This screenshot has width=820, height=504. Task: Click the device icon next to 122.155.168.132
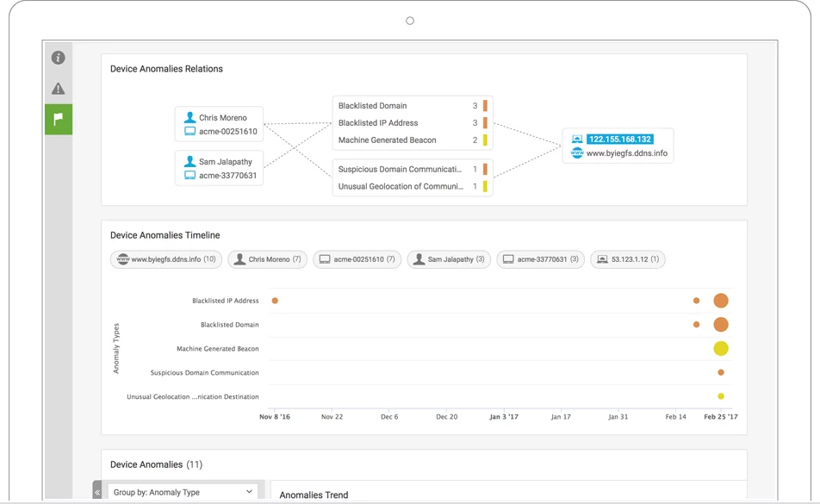(578, 139)
